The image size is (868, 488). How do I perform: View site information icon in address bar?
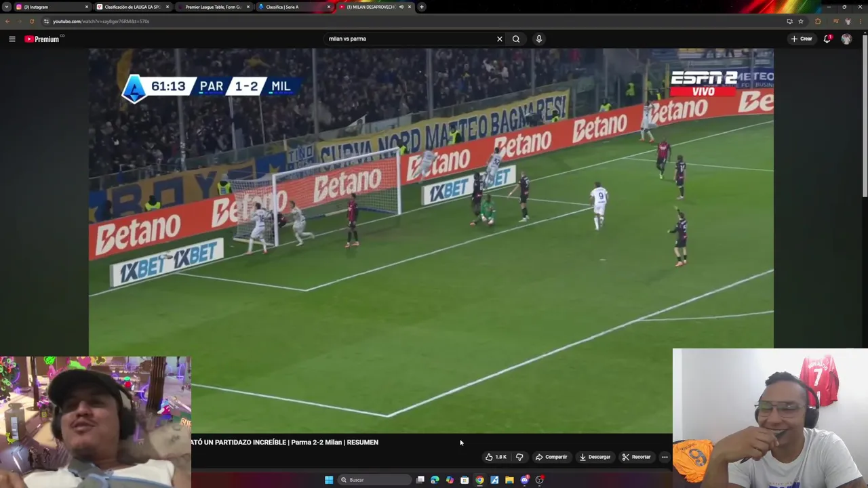point(46,21)
